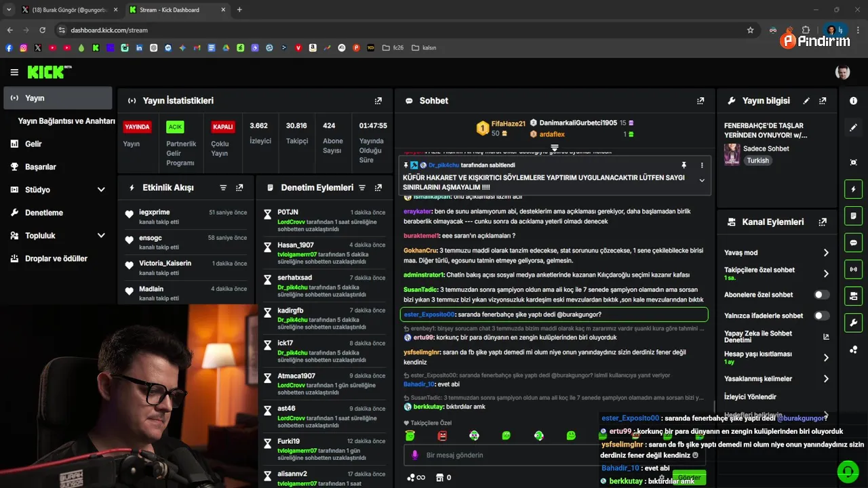Click the highlighted ester_Exposito00 chat message
The image size is (868, 488).
pyautogui.click(x=554, y=314)
